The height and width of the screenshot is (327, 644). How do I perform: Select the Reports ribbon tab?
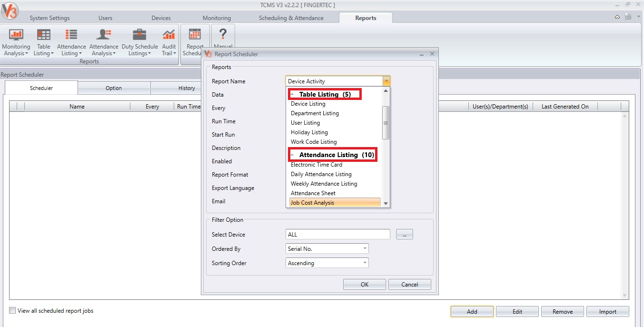[366, 18]
